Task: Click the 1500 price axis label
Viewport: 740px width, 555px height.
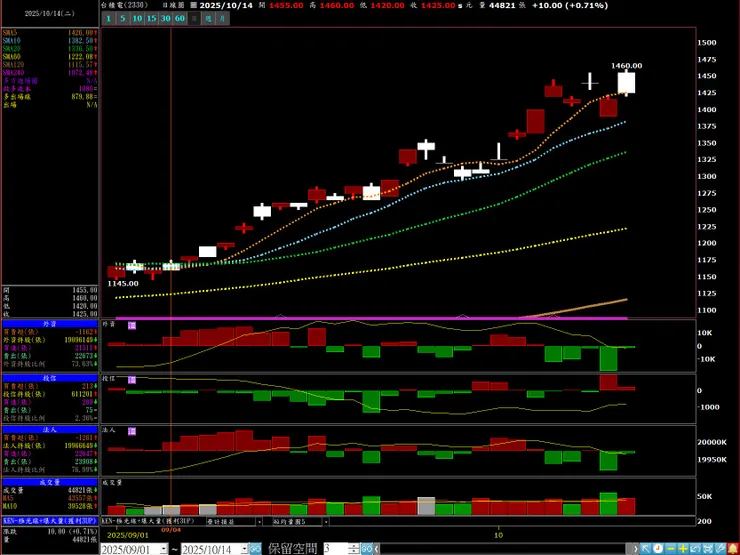Action: [707, 42]
